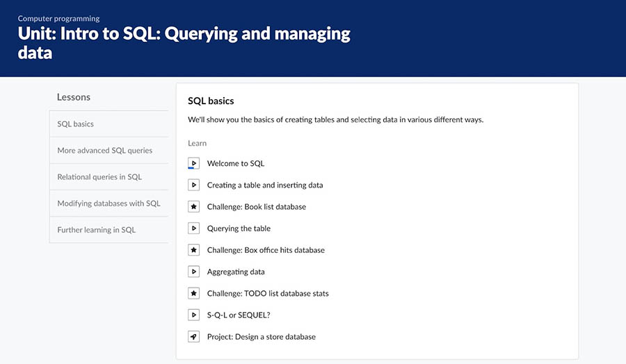The width and height of the screenshot is (626, 364).
Task: Open the Welcome to SQL video link
Action: (x=236, y=163)
